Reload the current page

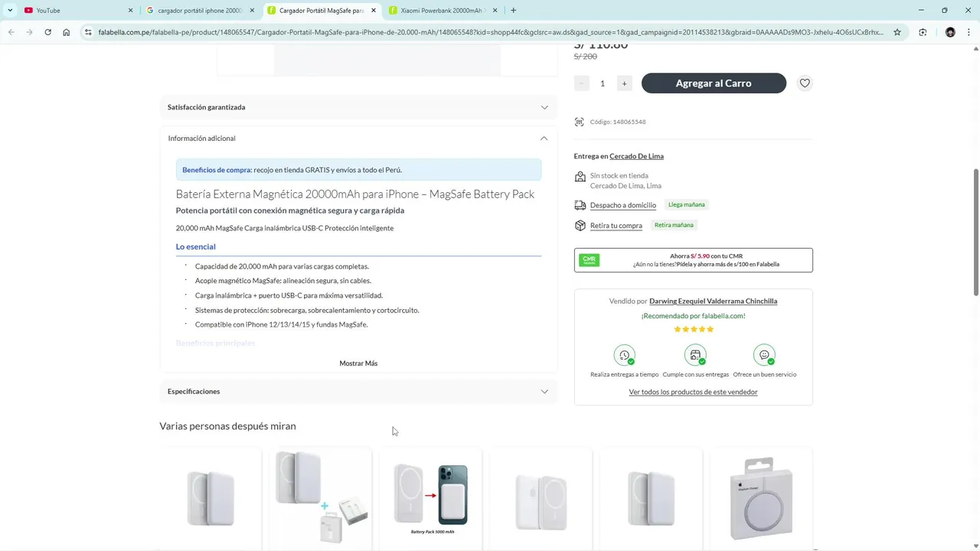click(47, 32)
